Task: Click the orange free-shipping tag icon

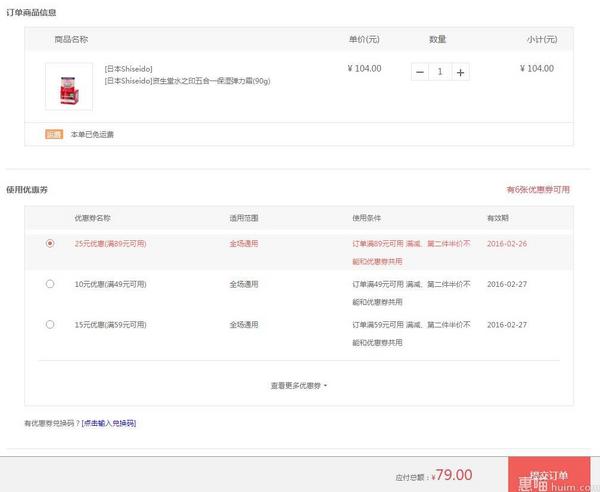Action: [54, 134]
